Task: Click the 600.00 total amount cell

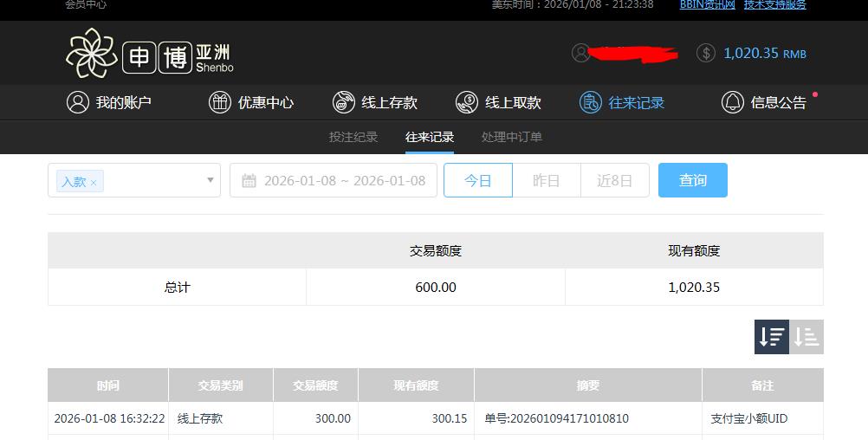Action: pyautogui.click(x=436, y=288)
